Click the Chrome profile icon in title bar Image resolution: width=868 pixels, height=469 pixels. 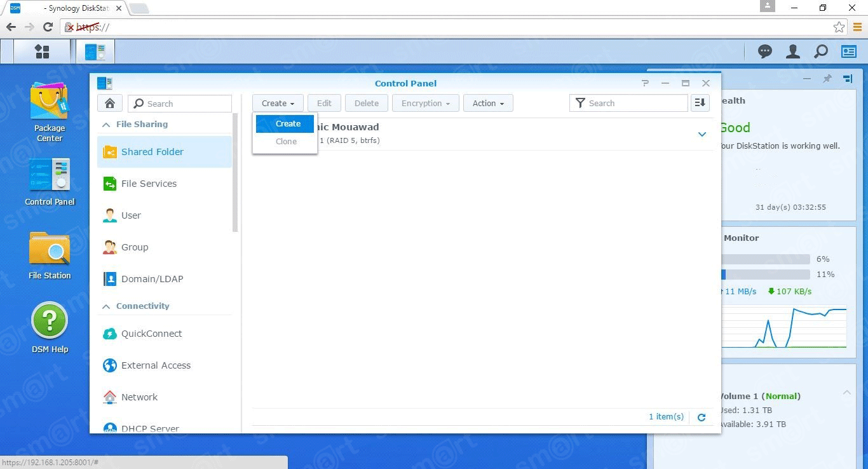click(767, 6)
